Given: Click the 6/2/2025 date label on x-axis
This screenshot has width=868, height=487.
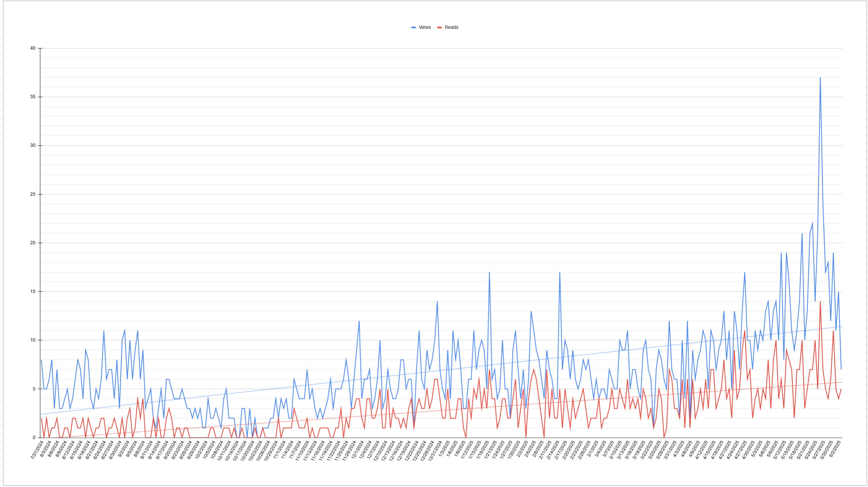Looking at the screenshot, I should pos(836,448).
